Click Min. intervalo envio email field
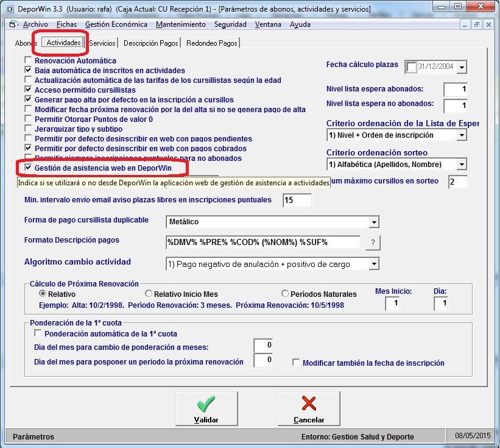The image size is (500, 448). tap(297, 201)
